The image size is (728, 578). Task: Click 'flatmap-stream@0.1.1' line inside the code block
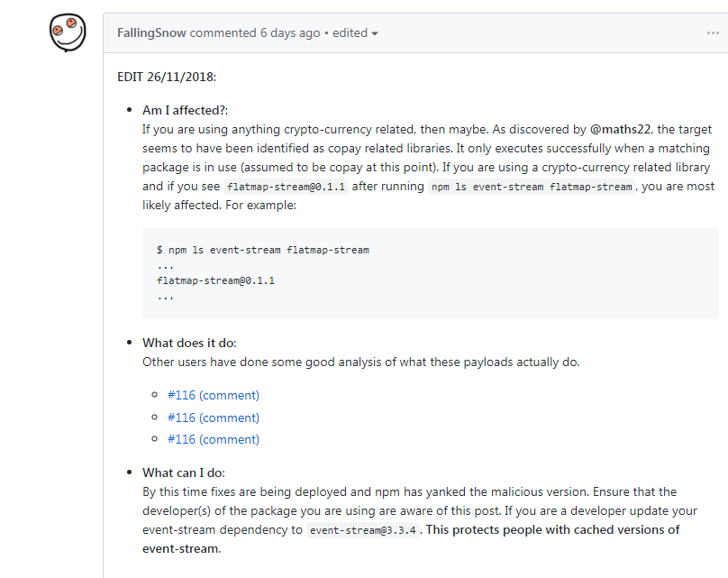[x=215, y=280]
